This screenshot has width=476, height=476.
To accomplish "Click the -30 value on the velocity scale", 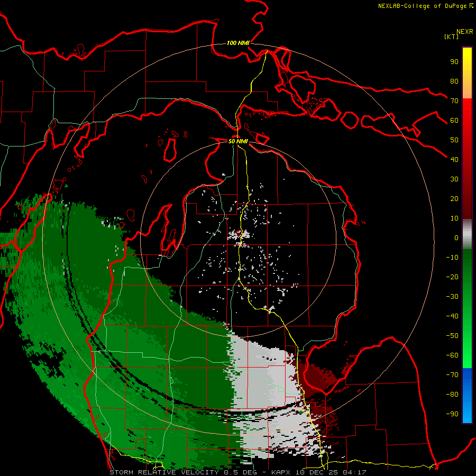I will coord(452,297).
